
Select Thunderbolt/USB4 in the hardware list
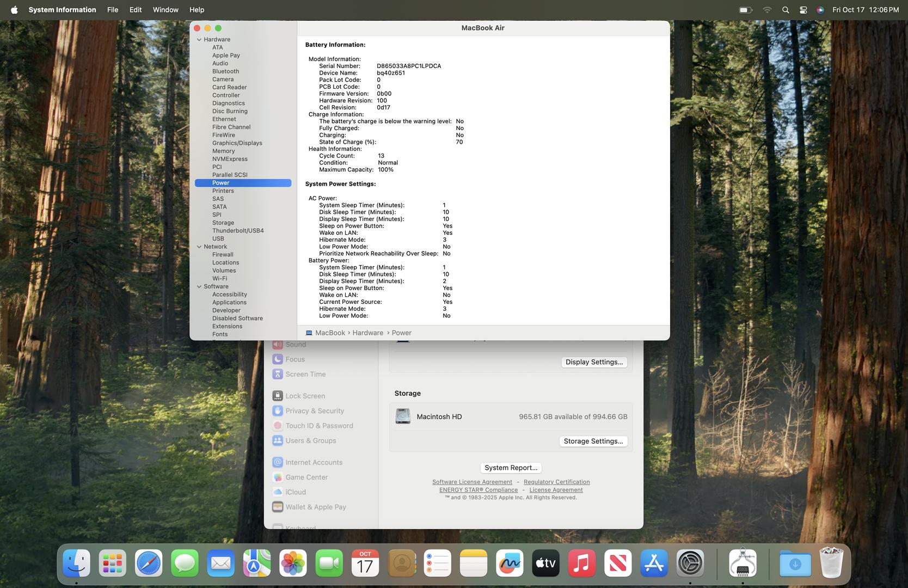click(x=238, y=231)
